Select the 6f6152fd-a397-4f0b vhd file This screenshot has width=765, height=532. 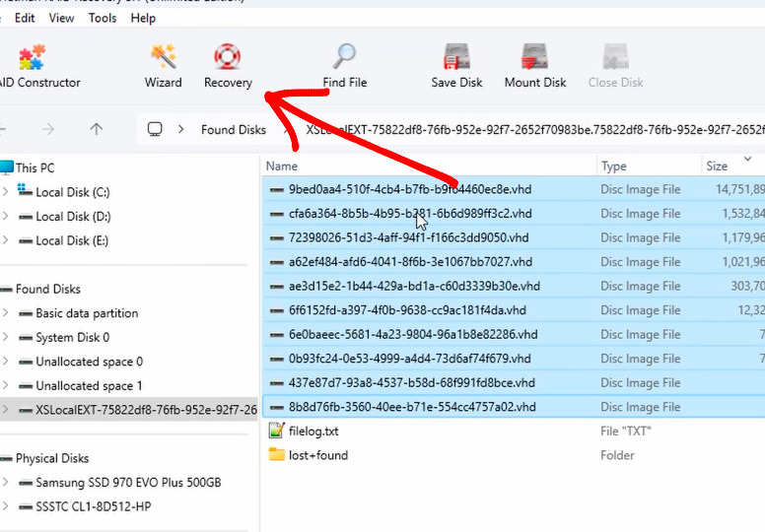[407, 310]
